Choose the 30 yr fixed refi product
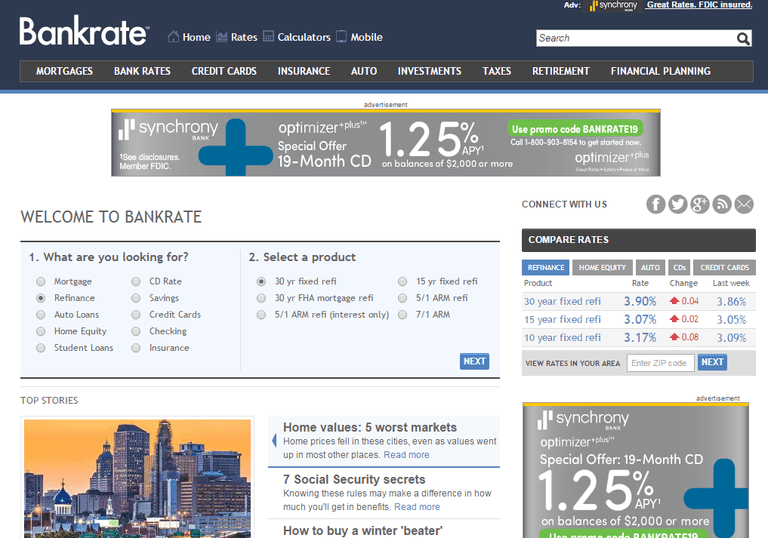Screen dimensions: 768x538 click(261, 281)
